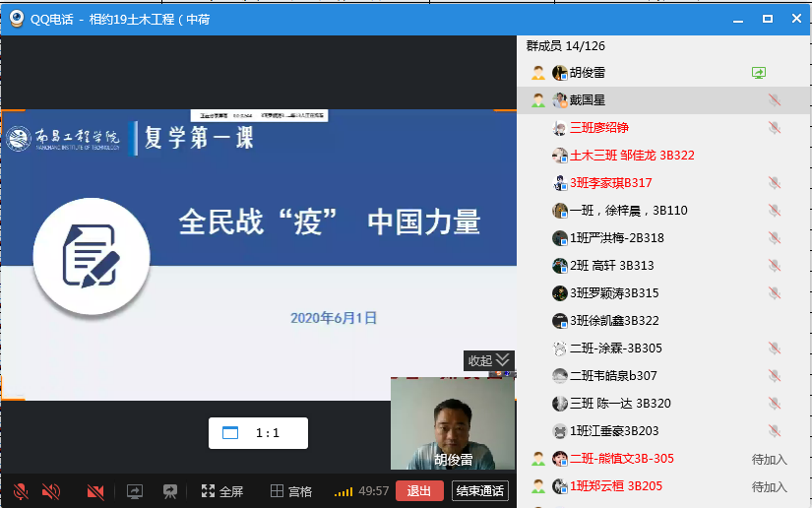Click the 1:1 zoom ratio control
The image size is (812, 508).
[x=258, y=432]
